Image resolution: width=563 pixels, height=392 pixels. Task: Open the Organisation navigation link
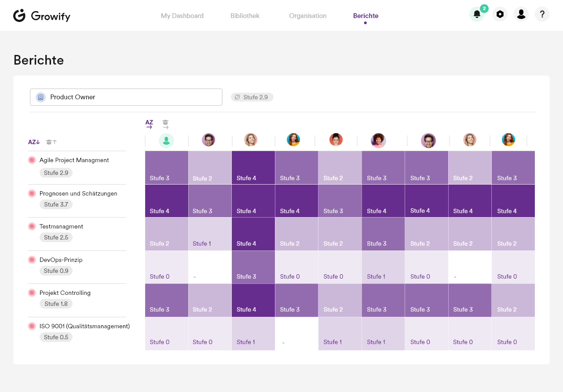307,16
